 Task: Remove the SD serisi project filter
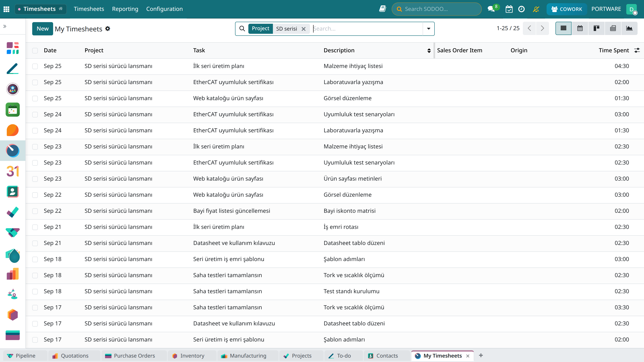click(303, 29)
